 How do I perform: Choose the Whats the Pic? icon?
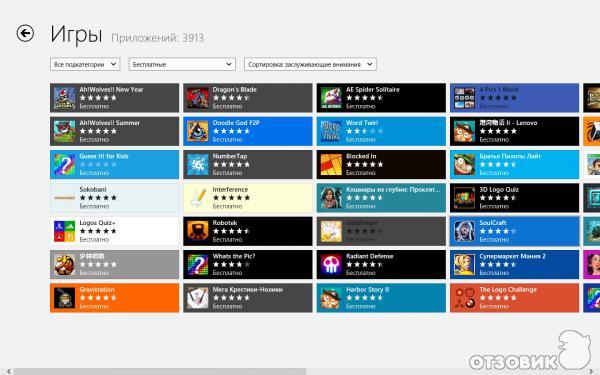(x=197, y=264)
